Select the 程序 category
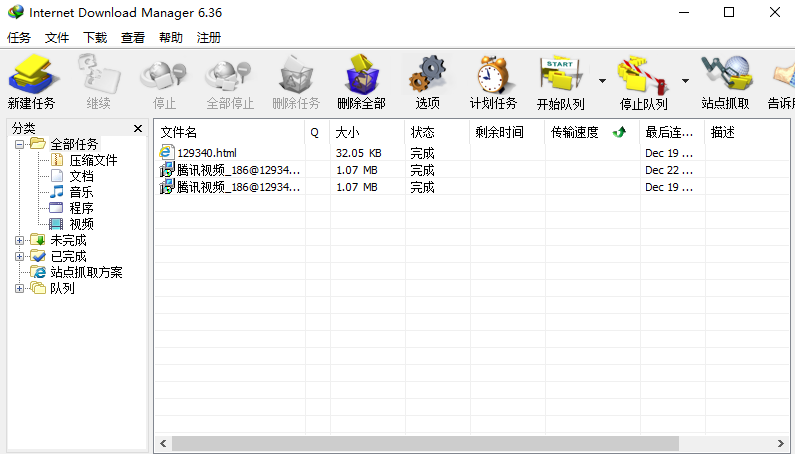 click(81, 208)
